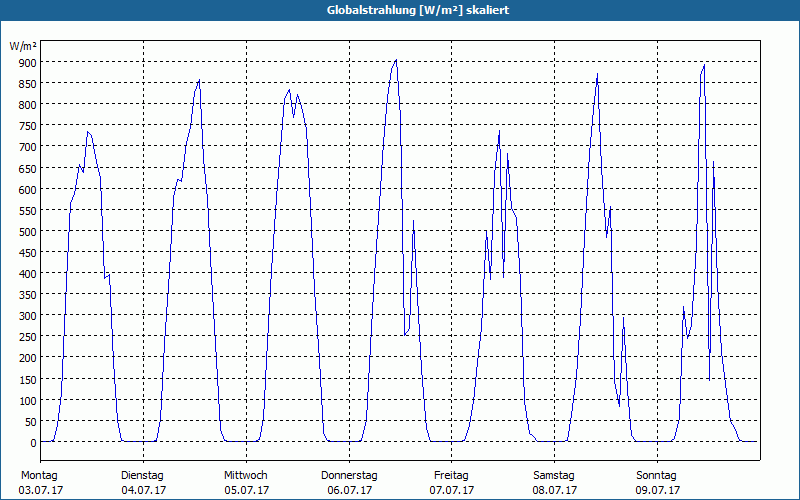Screen dimensions: 800x500
Task: Click the 500 y-axis tick label
Action: 29,233
